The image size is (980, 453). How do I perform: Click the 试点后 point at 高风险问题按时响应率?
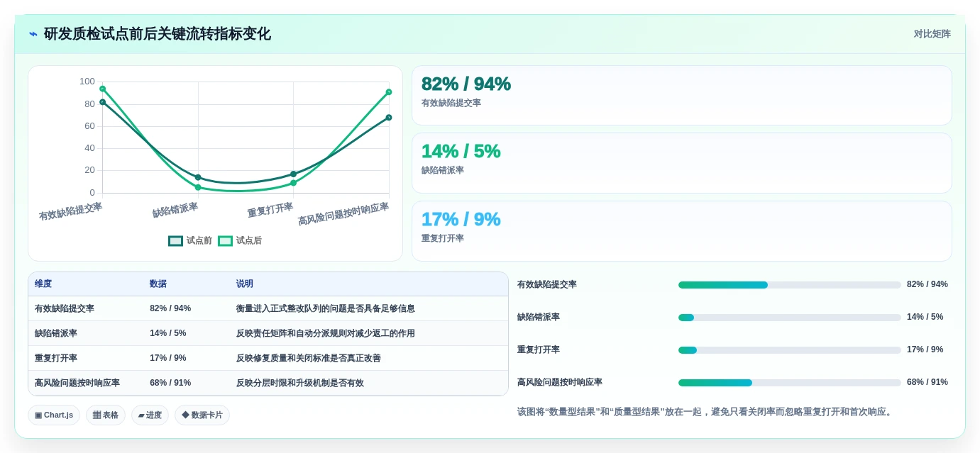click(389, 92)
